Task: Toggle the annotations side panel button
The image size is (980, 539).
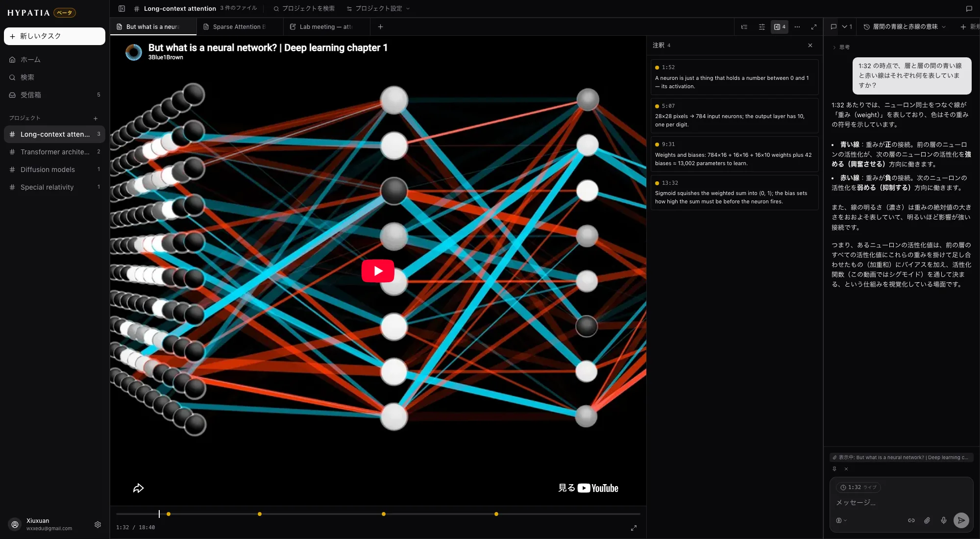Action: coord(780,27)
